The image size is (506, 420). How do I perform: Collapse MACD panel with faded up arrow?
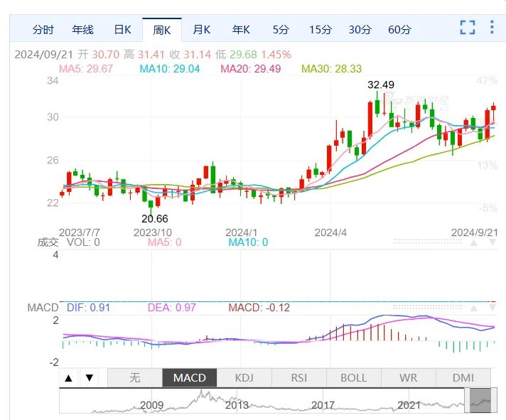[x=474, y=308]
